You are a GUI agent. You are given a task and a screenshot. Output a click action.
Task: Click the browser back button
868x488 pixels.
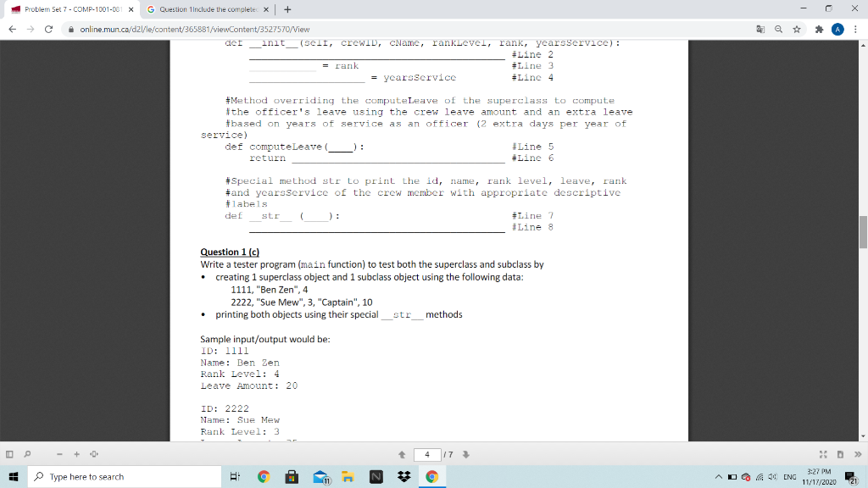click(x=13, y=28)
